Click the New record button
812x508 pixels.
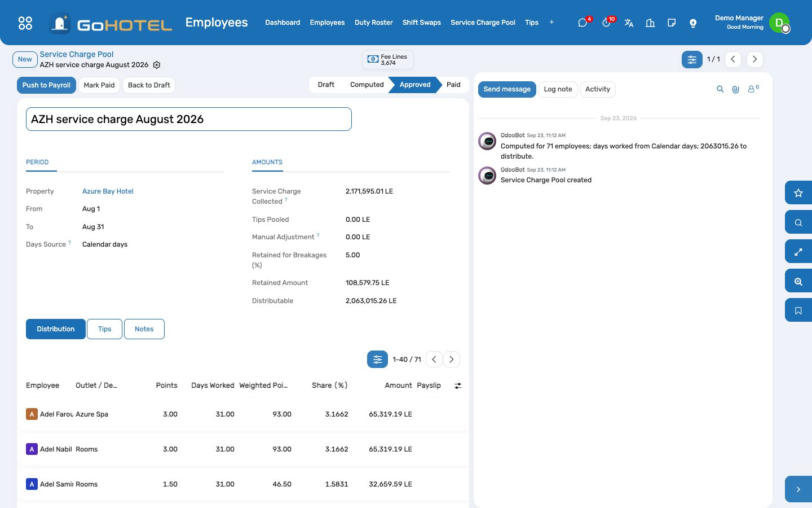click(25, 59)
